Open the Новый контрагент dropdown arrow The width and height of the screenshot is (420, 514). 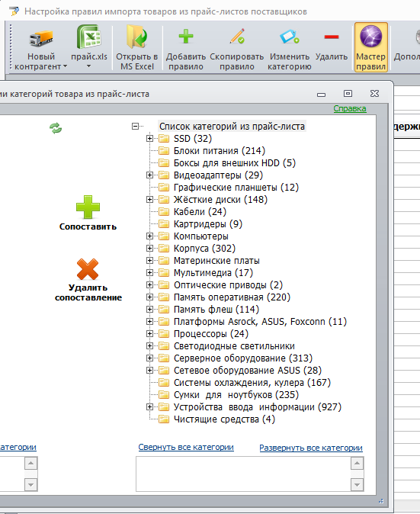coord(66,66)
